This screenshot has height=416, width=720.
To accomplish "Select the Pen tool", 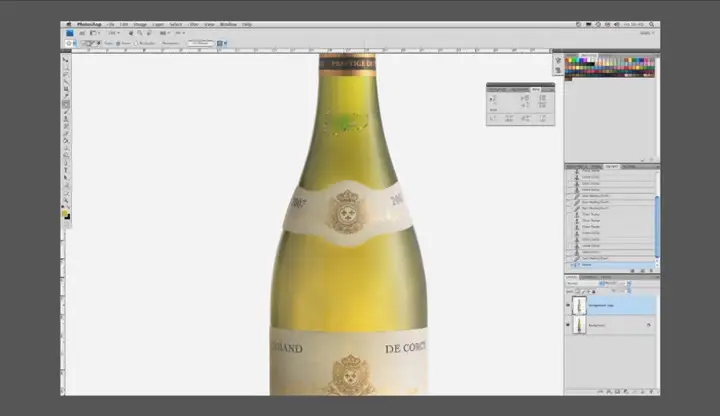I will pyautogui.click(x=66, y=163).
